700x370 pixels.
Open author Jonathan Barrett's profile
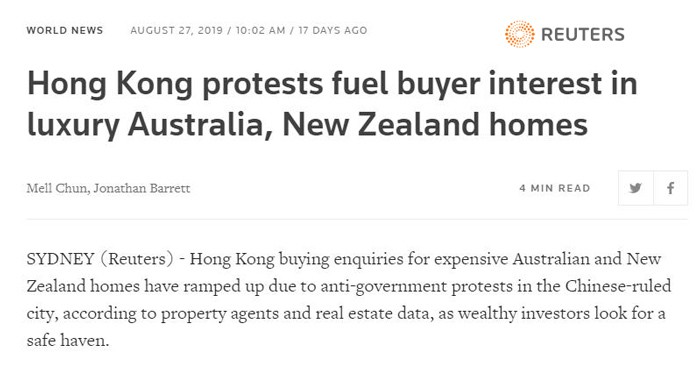142,188
